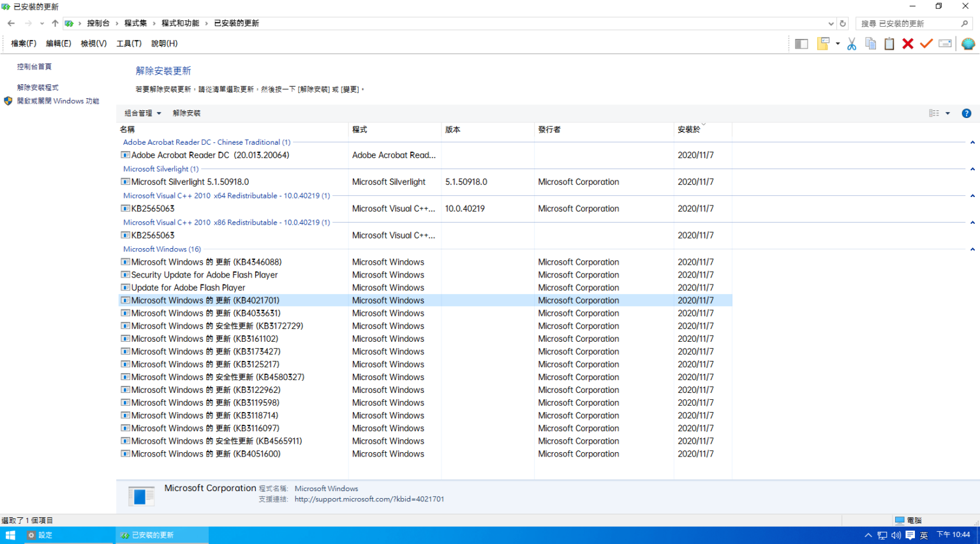This screenshot has width=980, height=544.
Task: Select Microsoft Silverlight 5.1.50918.0 row
Action: [425, 182]
